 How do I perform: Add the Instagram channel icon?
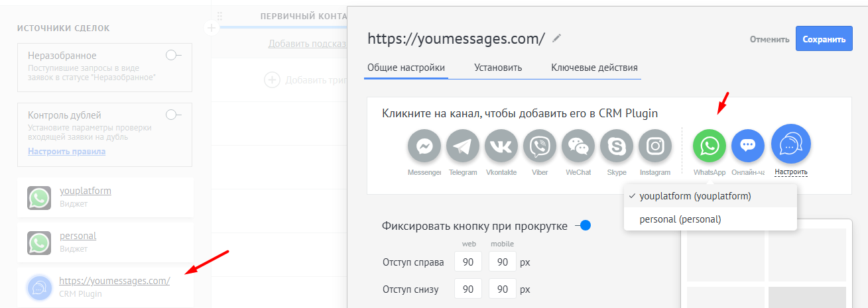click(x=655, y=146)
